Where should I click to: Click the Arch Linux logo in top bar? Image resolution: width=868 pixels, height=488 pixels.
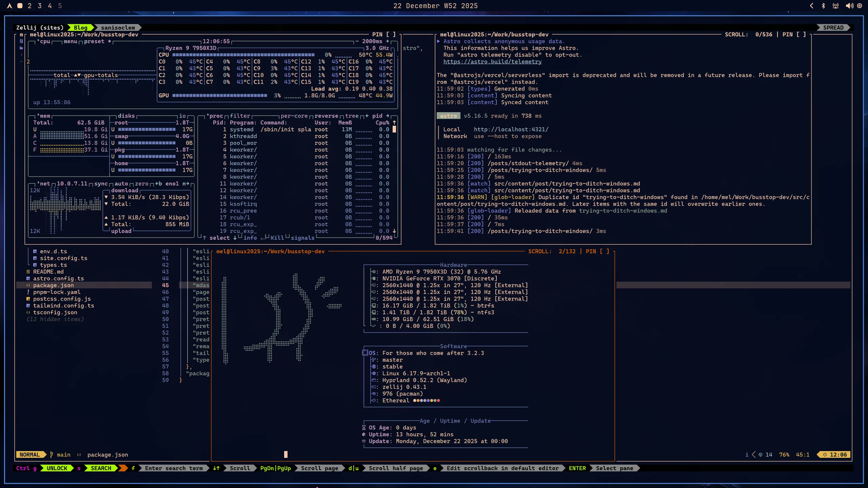coord(10,5)
